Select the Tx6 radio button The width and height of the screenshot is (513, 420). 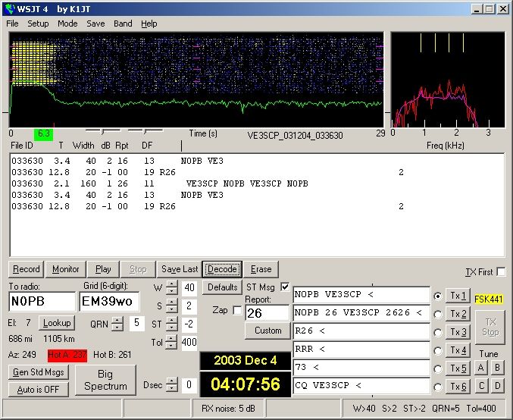coord(438,387)
